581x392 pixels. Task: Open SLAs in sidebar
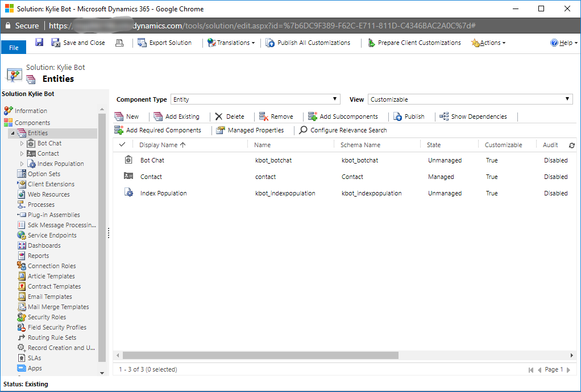pyautogui.click(x=29, y=358)
